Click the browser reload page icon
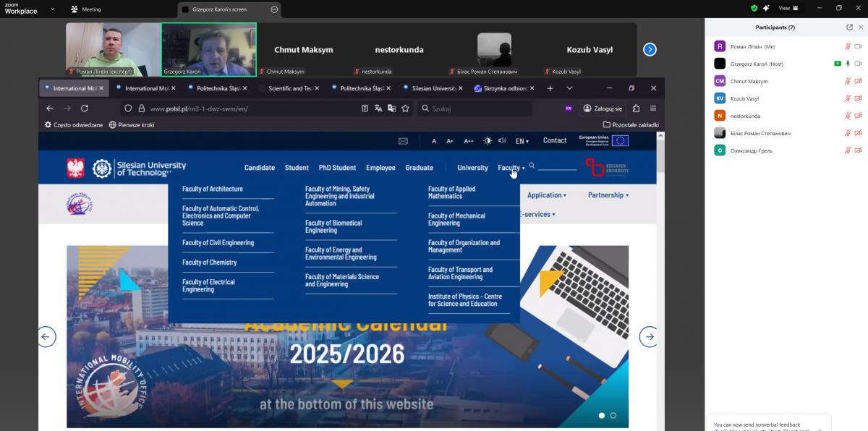 [x=85, y=108]
